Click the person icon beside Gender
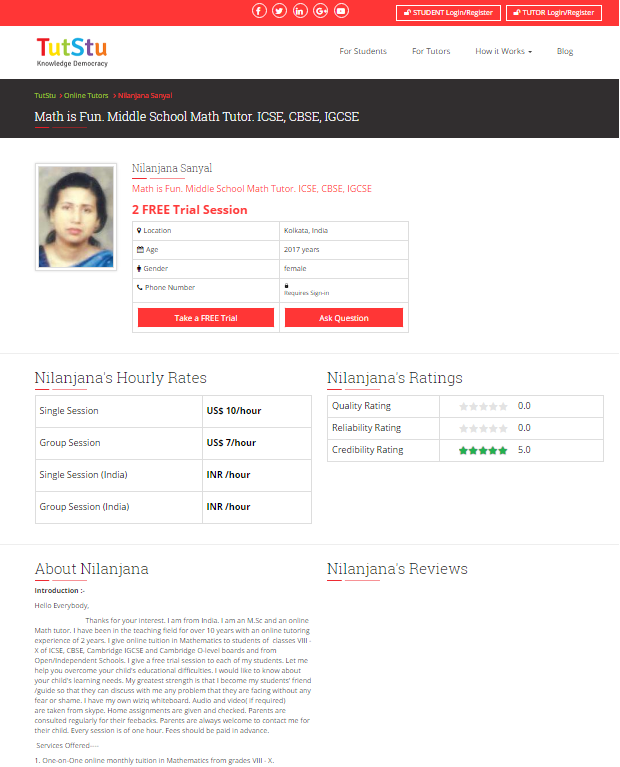Viewport: 620px width, 767px height. pos(139,269)
